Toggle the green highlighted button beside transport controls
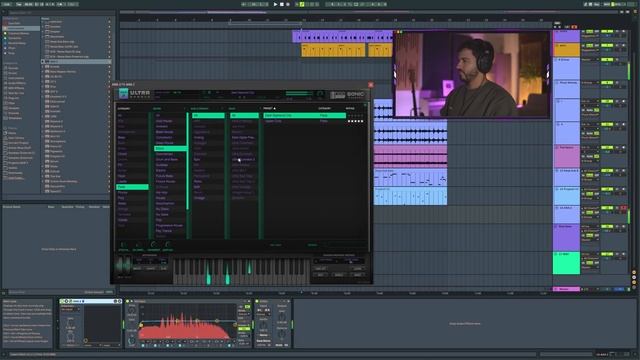 302,4
